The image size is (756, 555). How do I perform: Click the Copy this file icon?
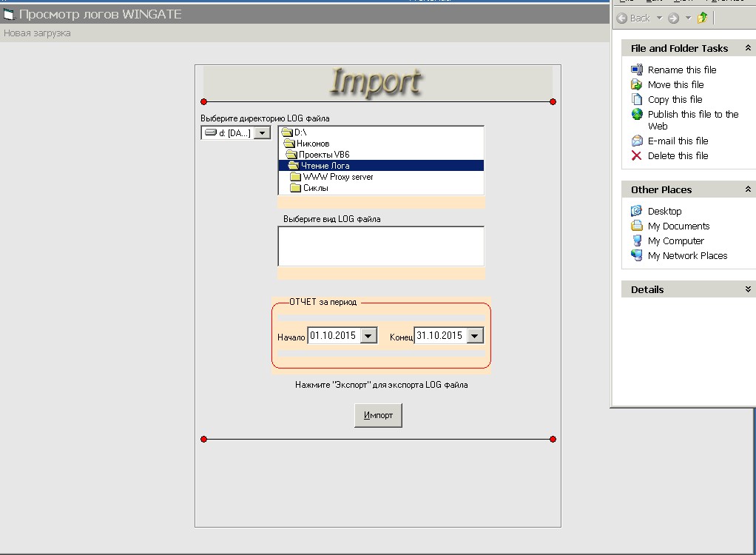point(637,99)
